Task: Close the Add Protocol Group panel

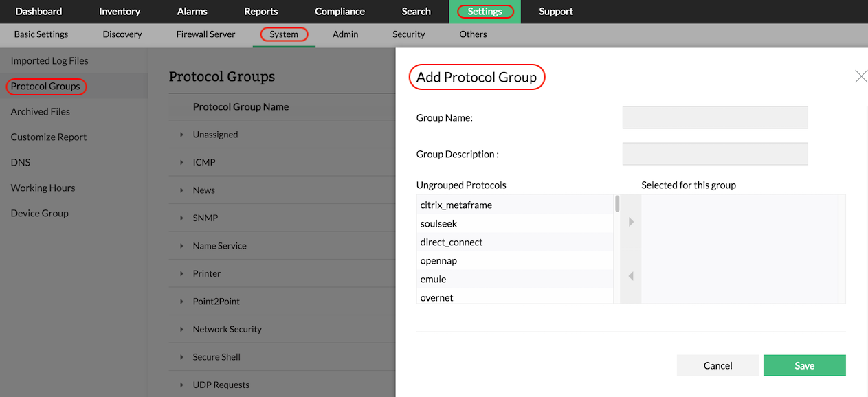Action: click(860, 76)
